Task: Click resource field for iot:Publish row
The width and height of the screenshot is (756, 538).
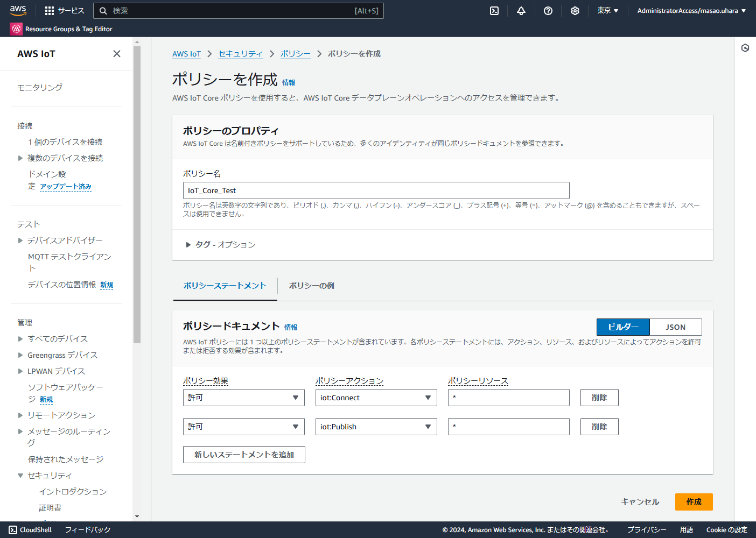Action: pyautogui.click(x=509, y=427)
